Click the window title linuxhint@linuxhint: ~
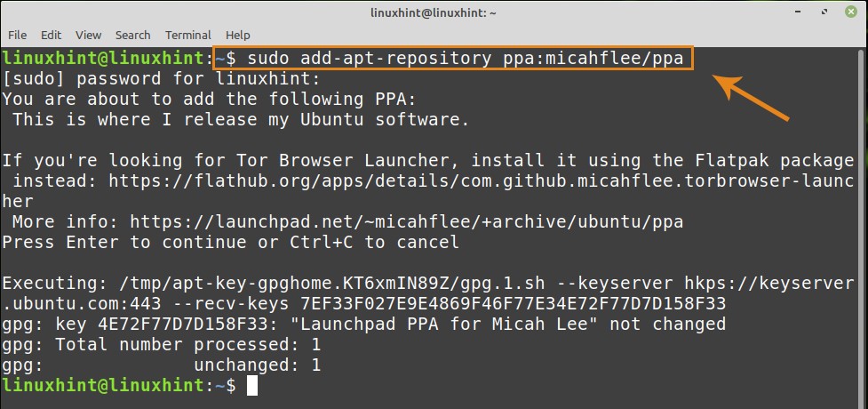The width and height of the screenshot is (868, 409). pyautogui.click(x=434, y=12)
